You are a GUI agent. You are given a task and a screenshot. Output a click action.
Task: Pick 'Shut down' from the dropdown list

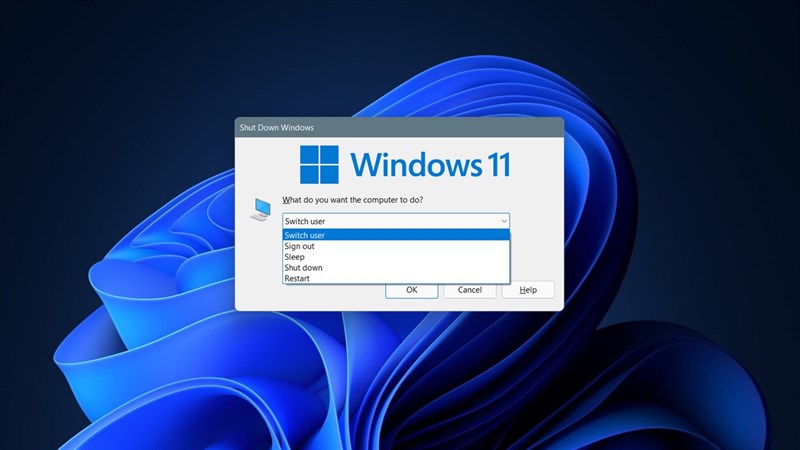pos(396,267)
